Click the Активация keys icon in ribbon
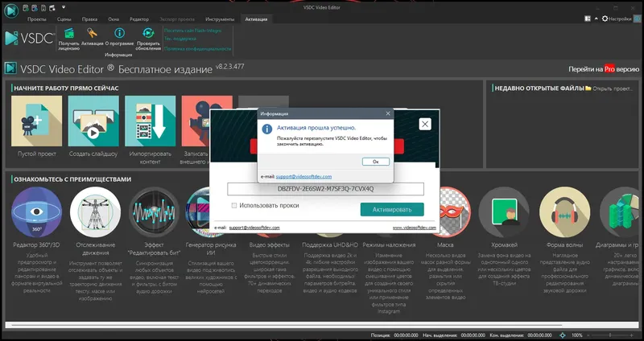644x341 pixels. (x=92, y=33)
